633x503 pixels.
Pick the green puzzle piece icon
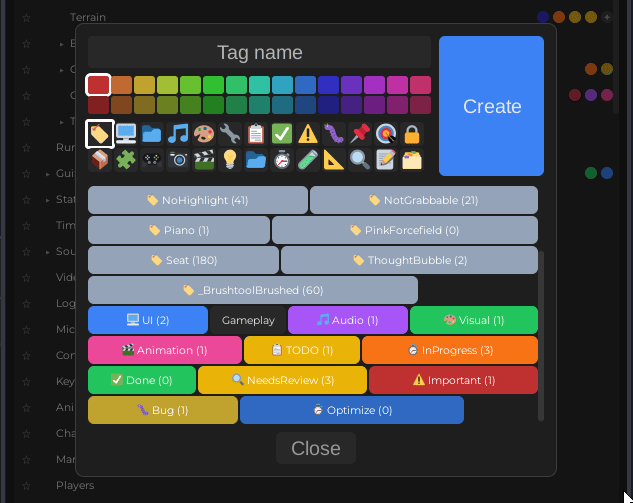126,160
